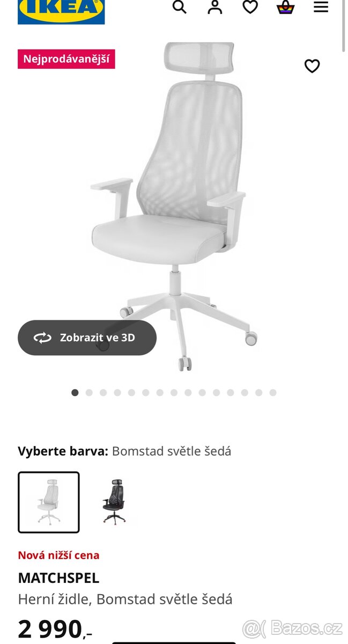
Task: Click Zobrazit ve 3D button
Action: (87, 338)
